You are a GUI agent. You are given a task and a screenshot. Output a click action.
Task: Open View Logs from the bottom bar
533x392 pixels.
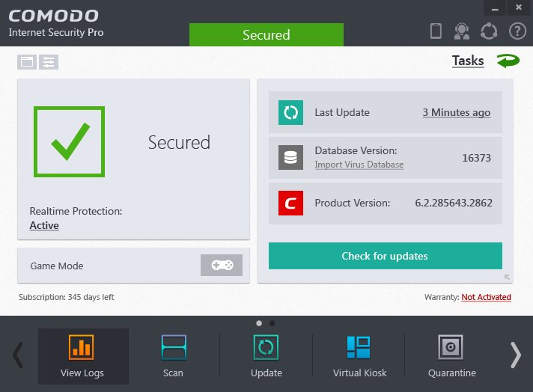(82, 356)
